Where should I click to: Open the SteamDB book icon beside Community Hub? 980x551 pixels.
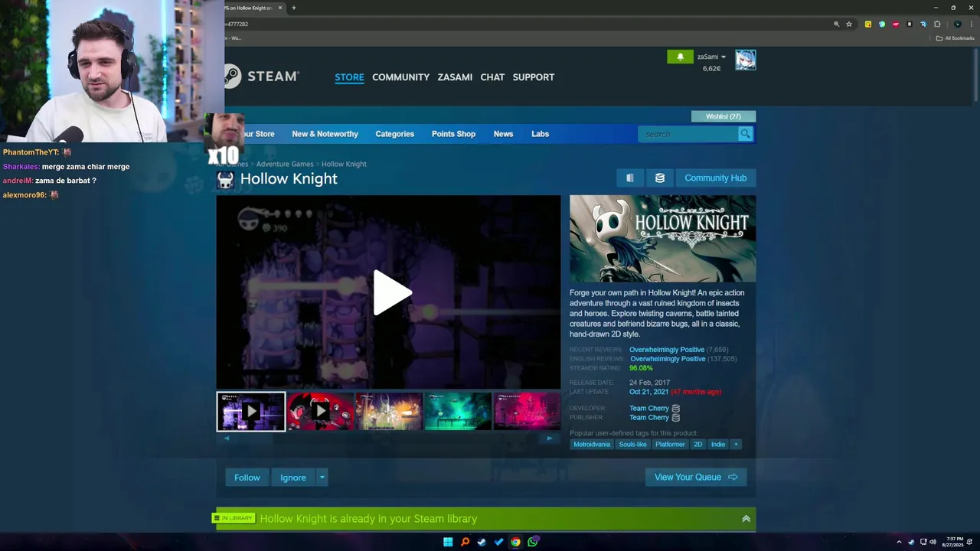pyautogui.click(x=630, y=178)
